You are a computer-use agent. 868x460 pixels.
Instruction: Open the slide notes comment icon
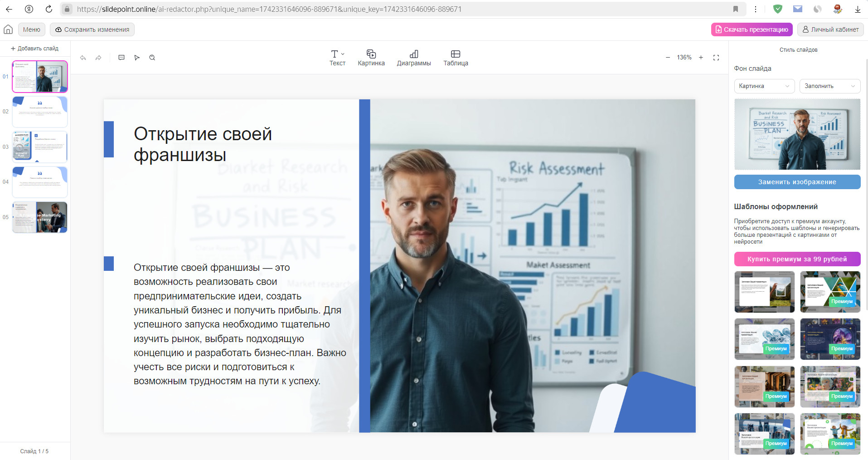click(x=121, y=58)
